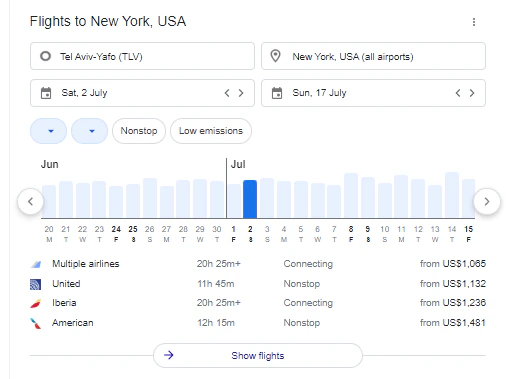Screen dimensions: 517x379
Task: Select the 24 June price bar
Action: click(x=116, y=202)
